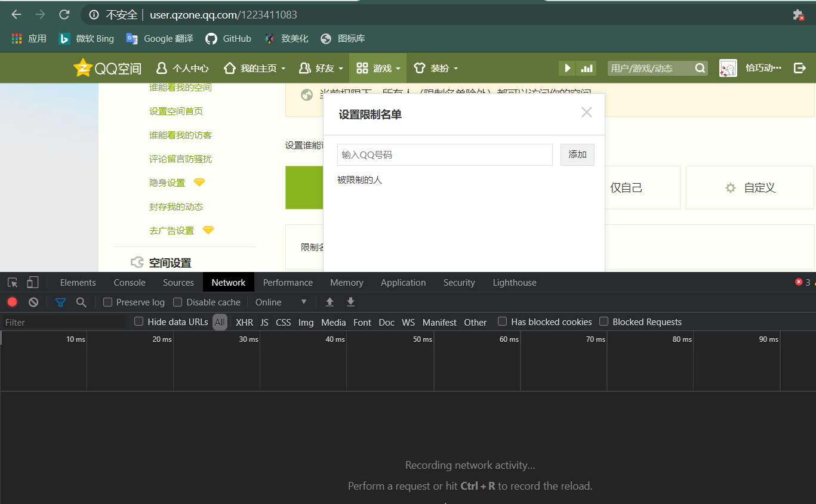
Task: Switch to the Memory tab
Action: pos(347,283)
